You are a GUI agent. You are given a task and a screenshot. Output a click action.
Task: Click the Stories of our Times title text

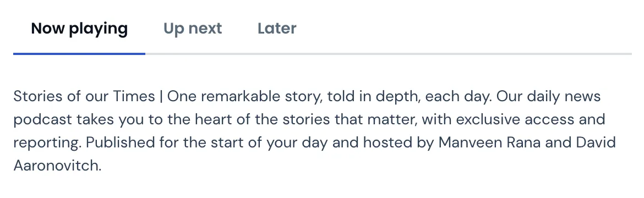pos(84,96)
